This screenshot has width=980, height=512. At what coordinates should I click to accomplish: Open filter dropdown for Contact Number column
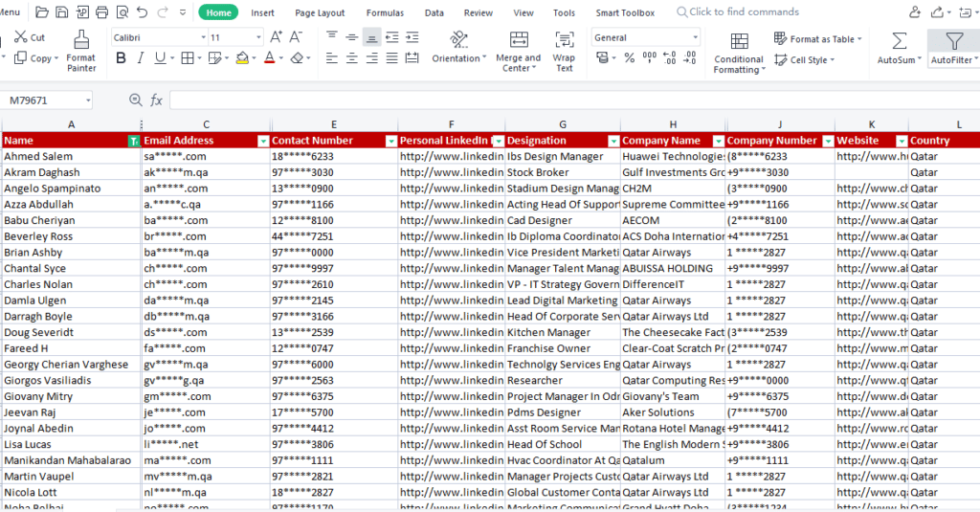pyautogui.click(x=390, y=142)
